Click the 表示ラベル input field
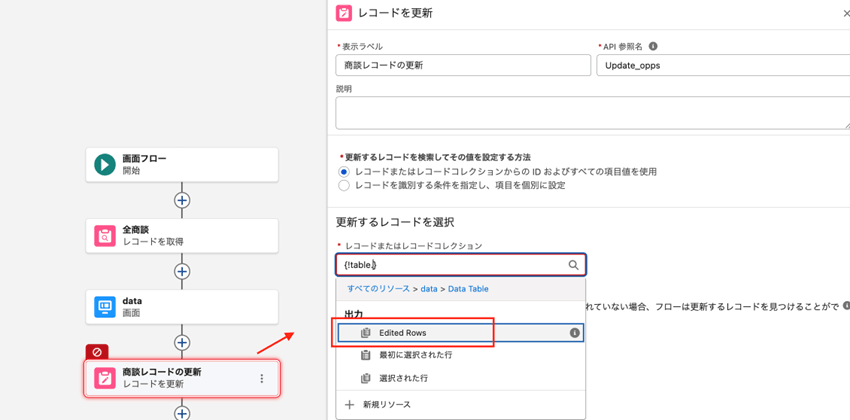 462,65
